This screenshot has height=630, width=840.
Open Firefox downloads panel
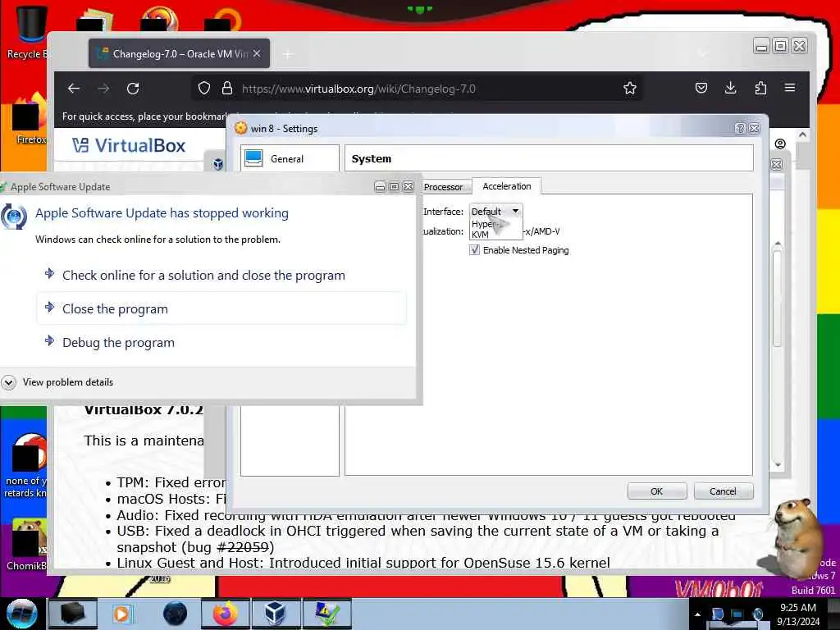(x=730, y=88)
